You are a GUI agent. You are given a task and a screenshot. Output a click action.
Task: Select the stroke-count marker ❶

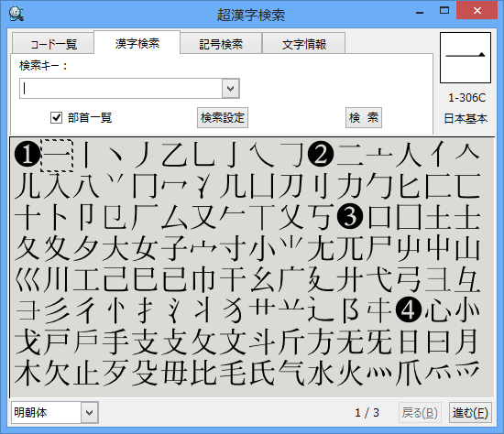[x=27, y=155]
